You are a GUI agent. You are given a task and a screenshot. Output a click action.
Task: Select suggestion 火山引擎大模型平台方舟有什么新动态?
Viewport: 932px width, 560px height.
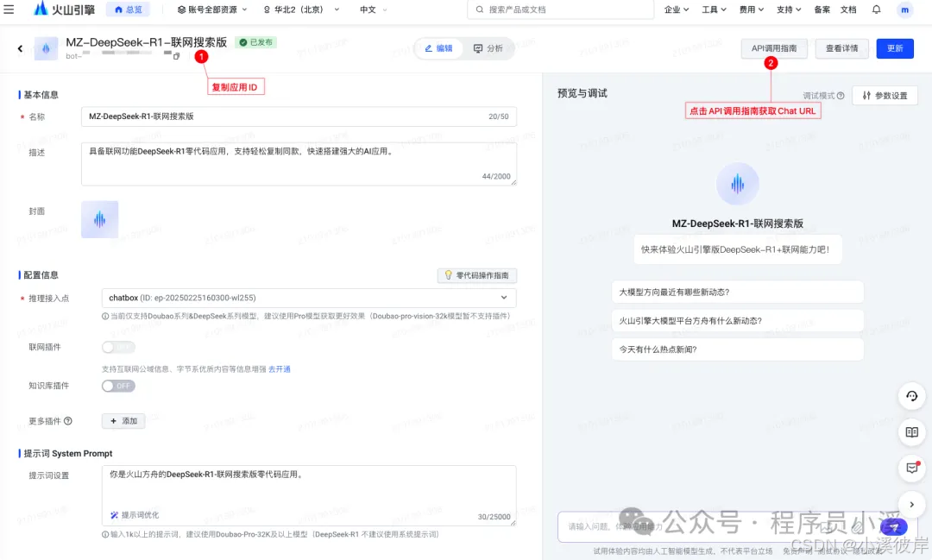click(x=738, y=320)
